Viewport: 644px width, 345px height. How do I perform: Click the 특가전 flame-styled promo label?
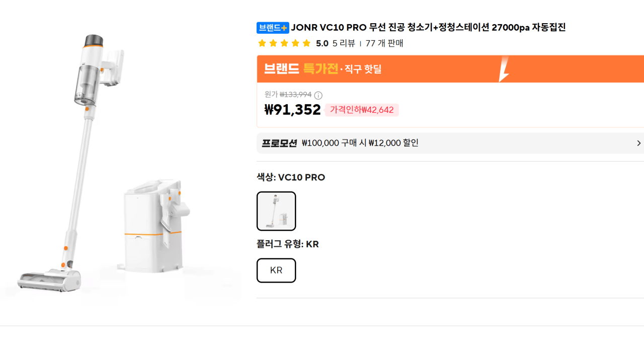click(x=321, y=68)
